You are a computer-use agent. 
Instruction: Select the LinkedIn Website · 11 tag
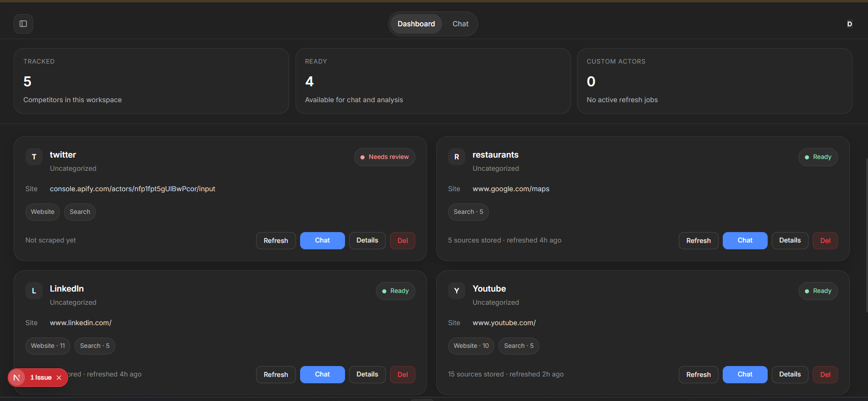48,346
